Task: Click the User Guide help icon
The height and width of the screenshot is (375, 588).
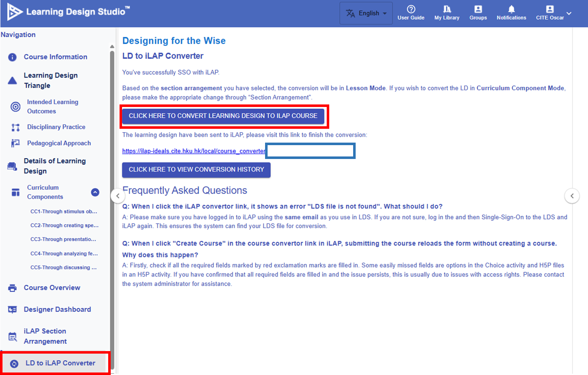Action: (x=411, y=10)
